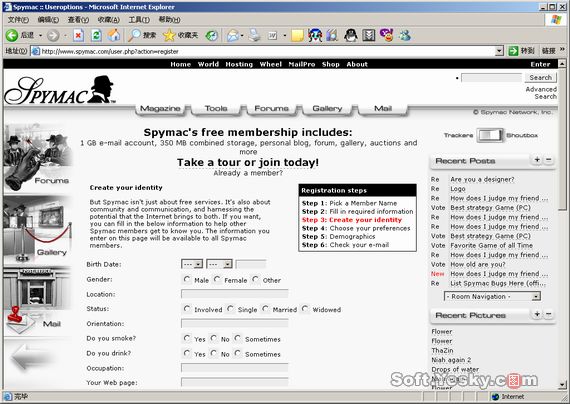Image resolution: width=570 pixels, height=404 pixels.
Task: Select Other gender radio button
Action: 256,279
